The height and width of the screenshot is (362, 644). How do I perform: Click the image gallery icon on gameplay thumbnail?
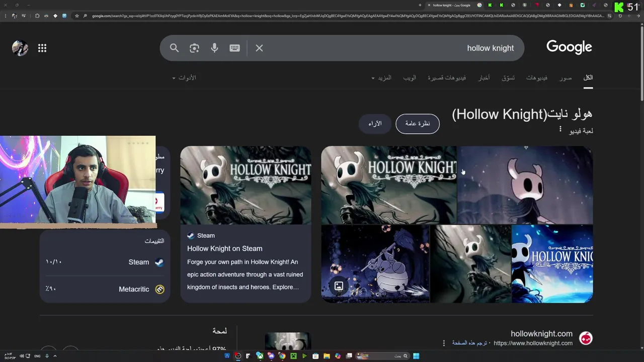point(339,286)
